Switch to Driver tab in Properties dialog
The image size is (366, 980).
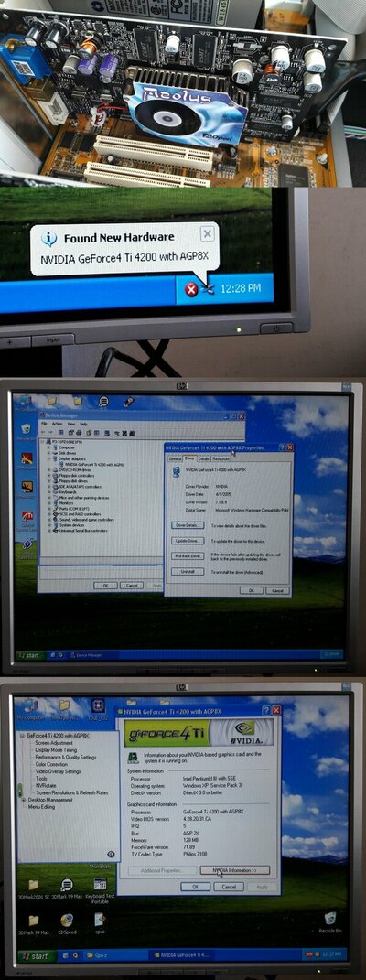tap(189, 458)
